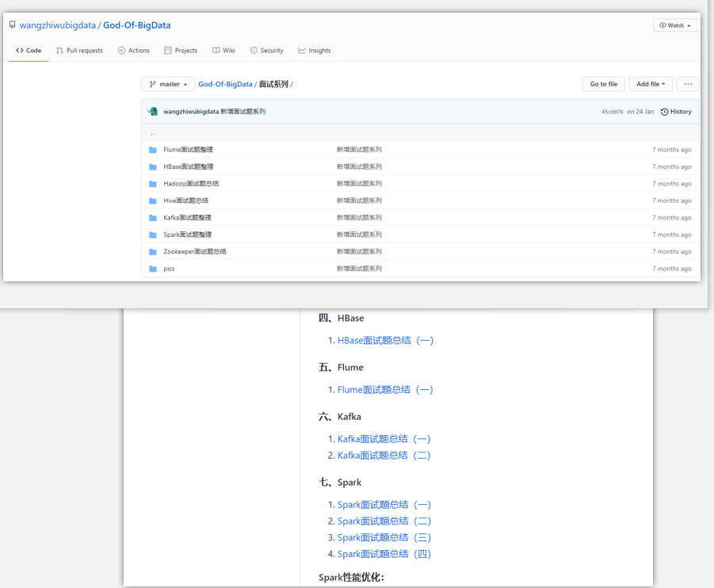Open wangzhiwubigdata commit author link
The height and width of the screenshot is (588, 714).
191,112
